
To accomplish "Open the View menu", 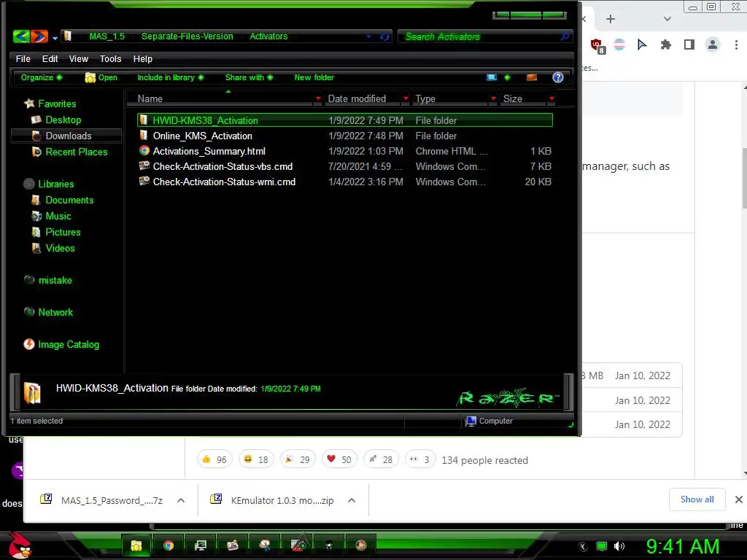I will pos(79,58).
